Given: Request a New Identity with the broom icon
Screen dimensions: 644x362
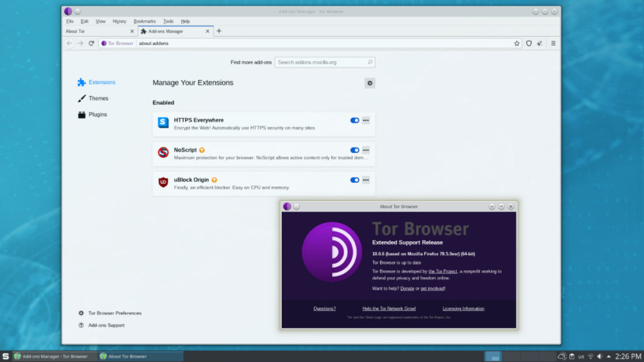Looking at the screenshot, I should (x=539, y=43).
